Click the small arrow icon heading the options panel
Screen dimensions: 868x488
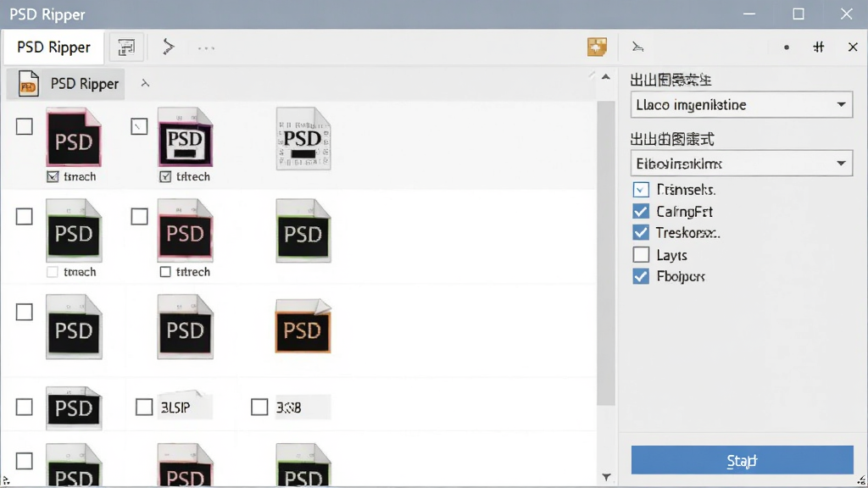637,47
